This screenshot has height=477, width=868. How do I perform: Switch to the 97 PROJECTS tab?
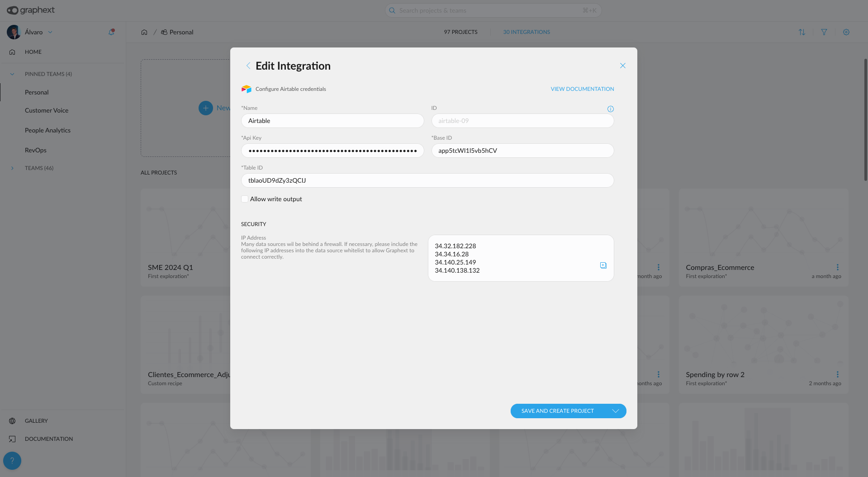[x=460, y=32]
